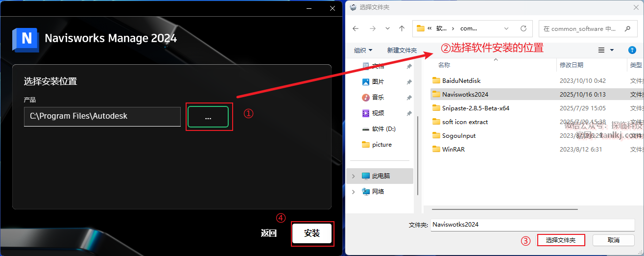Click 选择文件夹 to confirm the folder
Image resolution: width=644 pixels, height=256 pixels.
(561, 240)
